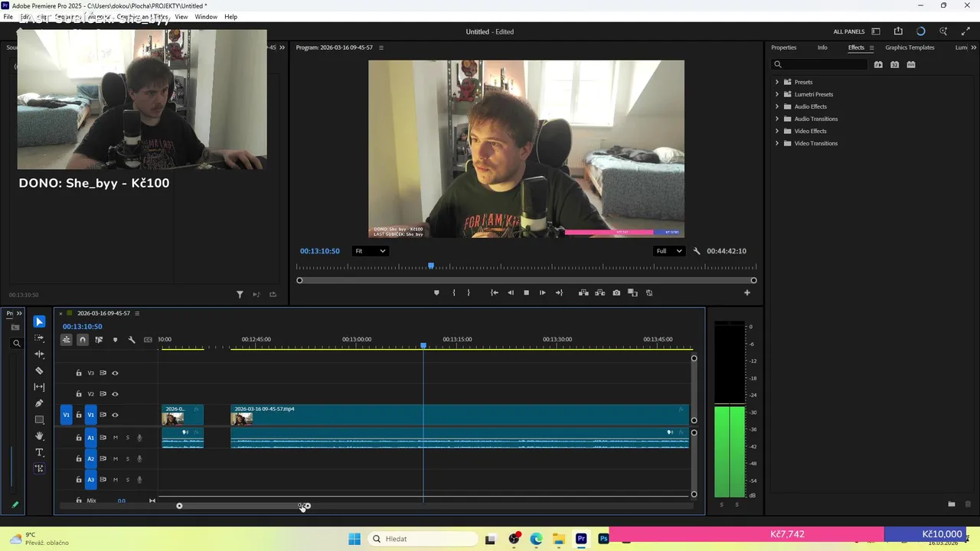The image size is (980, 551).
Task: Step back one frame
Action: coord(511,292)
